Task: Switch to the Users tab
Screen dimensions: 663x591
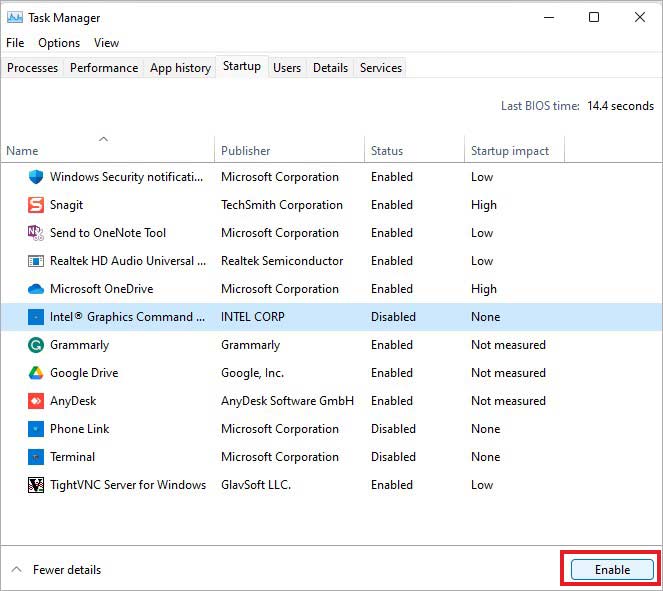Action: click(287, 68)
